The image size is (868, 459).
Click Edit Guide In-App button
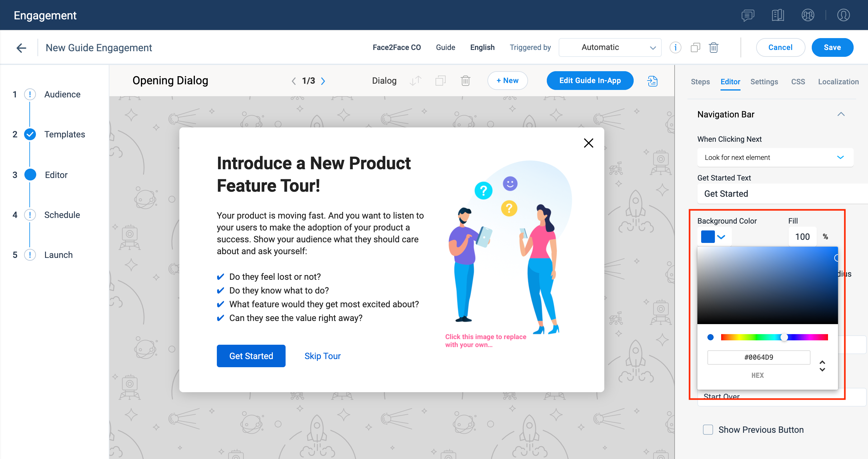[x=590, y=81]
